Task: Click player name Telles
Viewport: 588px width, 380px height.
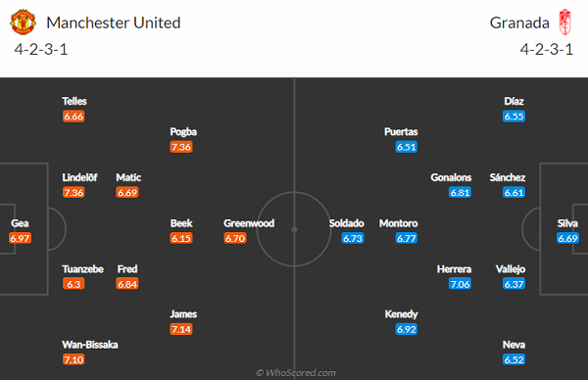Action: tap(74, 101)
